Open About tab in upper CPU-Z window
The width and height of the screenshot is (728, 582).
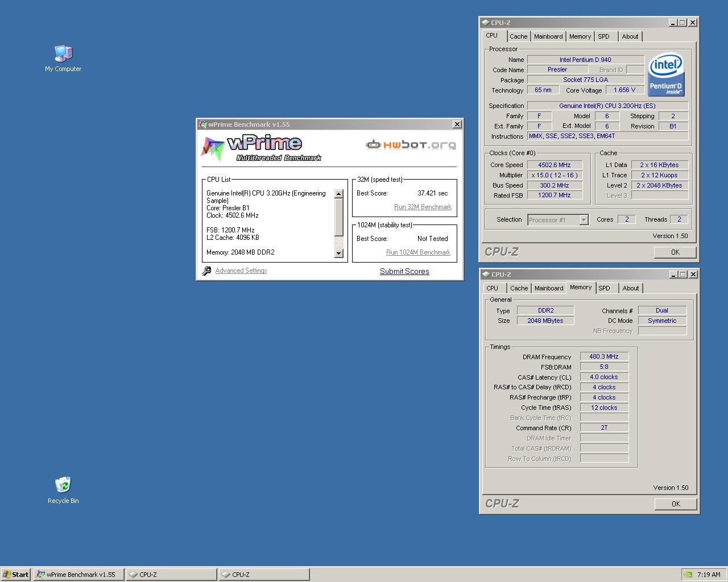click(630, 36)
